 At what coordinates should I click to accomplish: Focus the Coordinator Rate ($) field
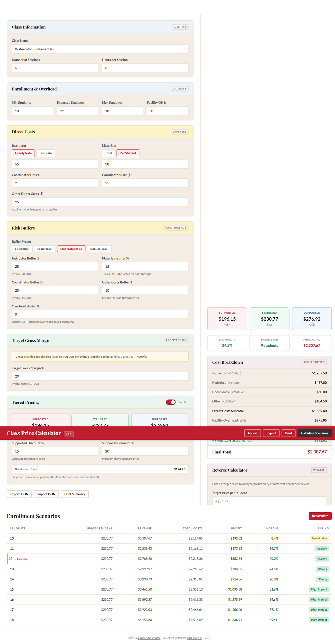[x=145, y=183]
